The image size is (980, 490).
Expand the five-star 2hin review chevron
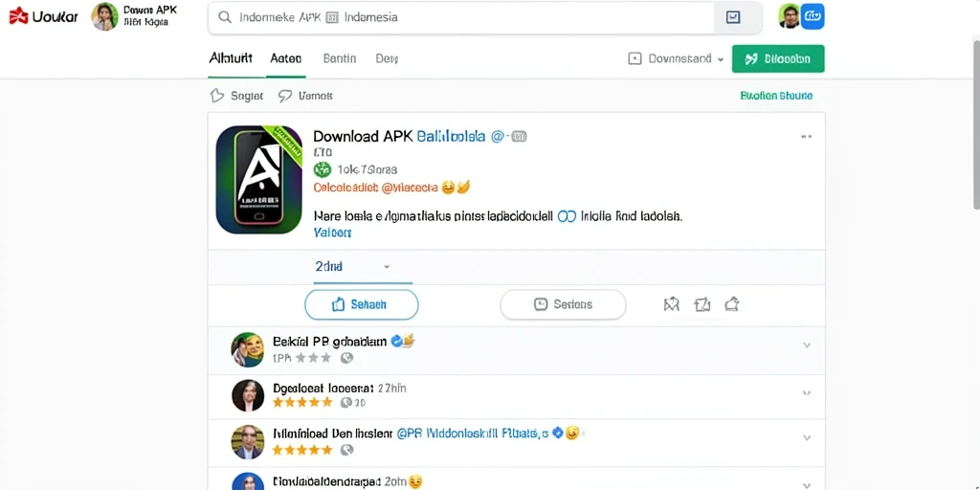tap(806, 393)
